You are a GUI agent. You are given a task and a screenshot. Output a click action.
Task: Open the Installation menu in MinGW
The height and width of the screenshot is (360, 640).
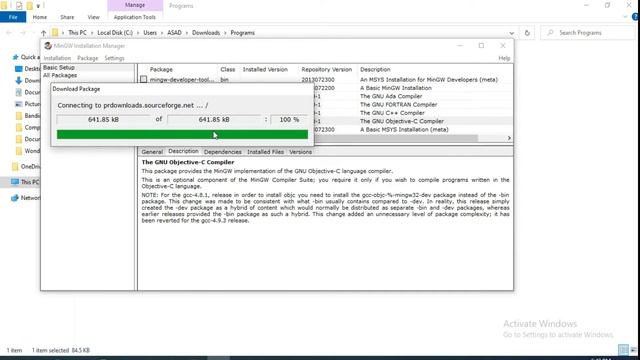pos(57,58)
